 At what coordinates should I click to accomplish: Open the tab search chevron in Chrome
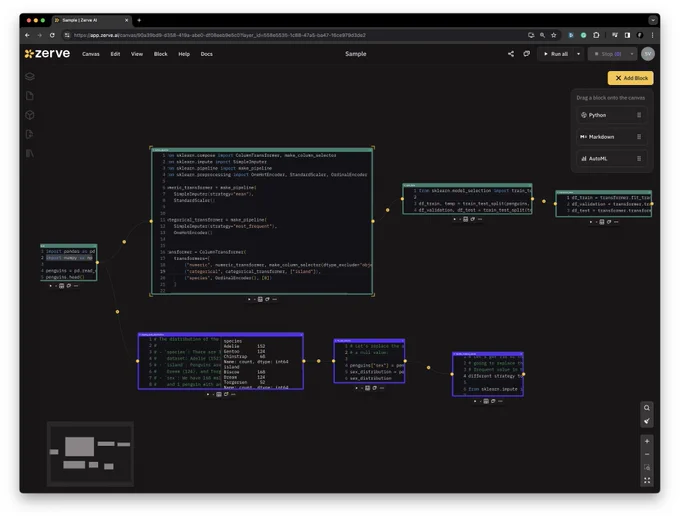(653, 20)
